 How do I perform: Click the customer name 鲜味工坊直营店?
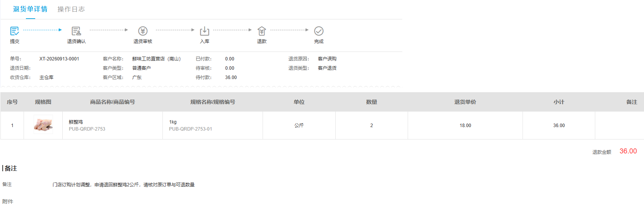pyautogui.click(x=156, y=59)
